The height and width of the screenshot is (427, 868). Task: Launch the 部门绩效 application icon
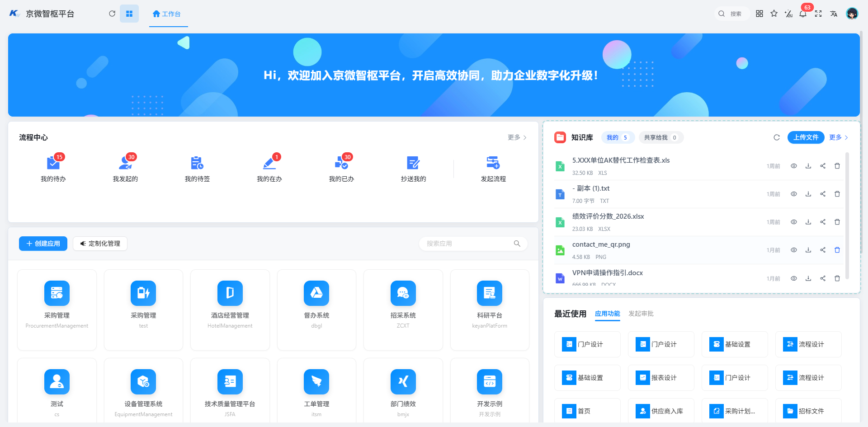tap(403, 382)
